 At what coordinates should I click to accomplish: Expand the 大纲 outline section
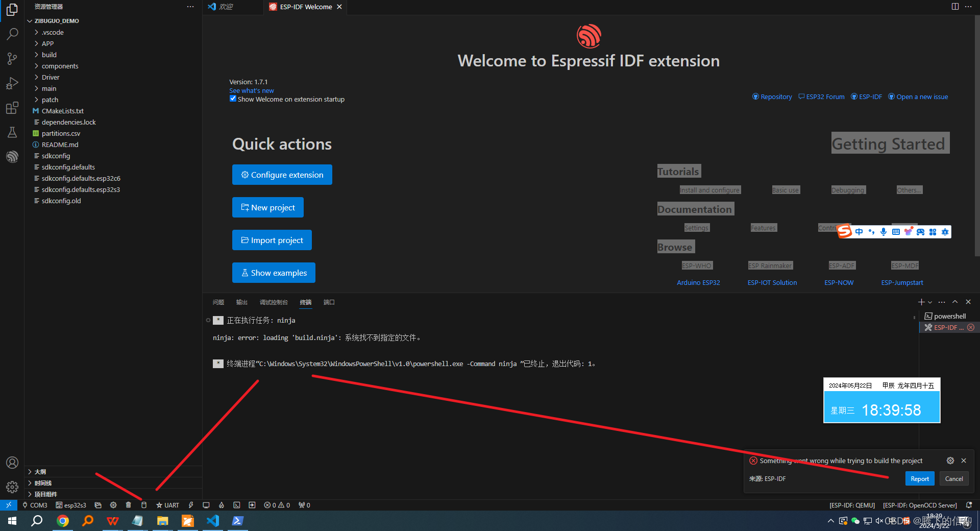(x=113, y=472)
